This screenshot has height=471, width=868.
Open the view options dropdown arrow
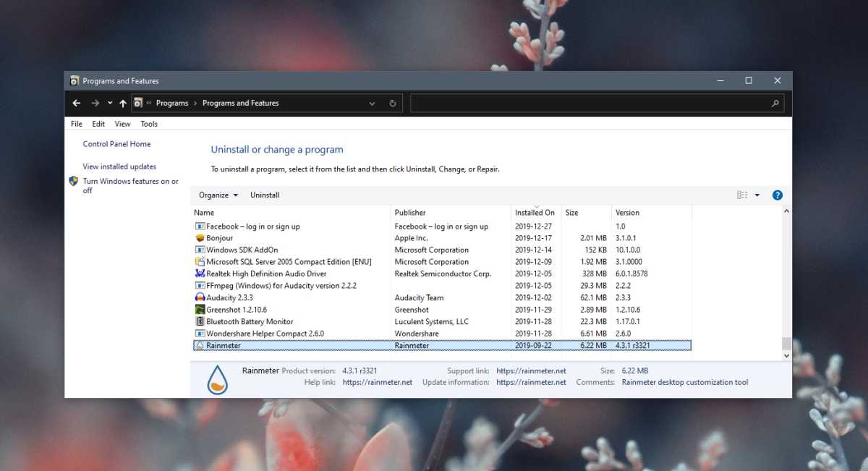pyautogui.click(x=757, y=195)
